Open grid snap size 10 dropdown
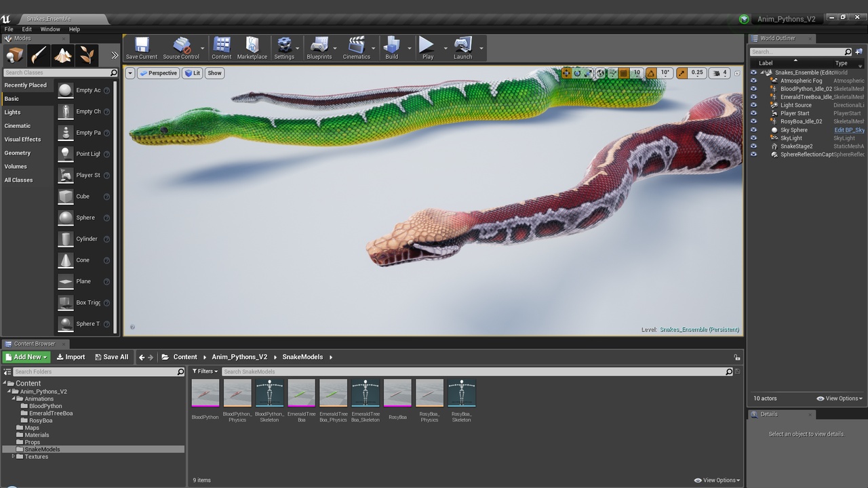Viewport: 868px width, 488px height. pyautogui.click(x=637, y=73)
